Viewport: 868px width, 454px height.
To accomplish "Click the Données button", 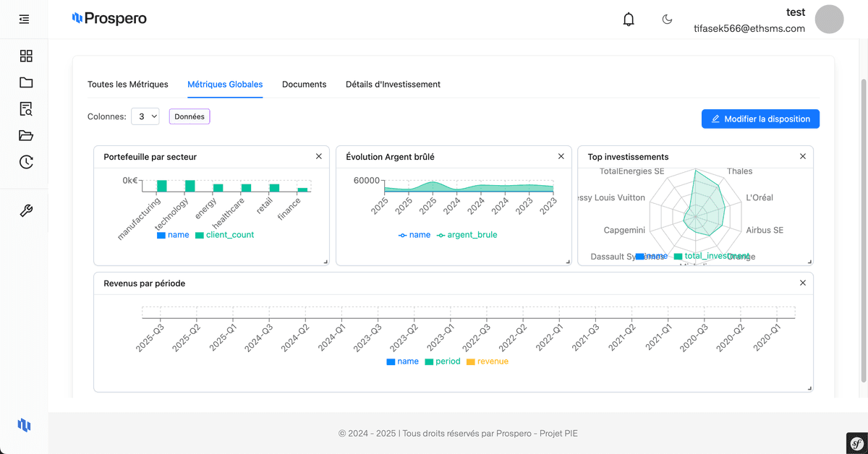I will 190,116.
